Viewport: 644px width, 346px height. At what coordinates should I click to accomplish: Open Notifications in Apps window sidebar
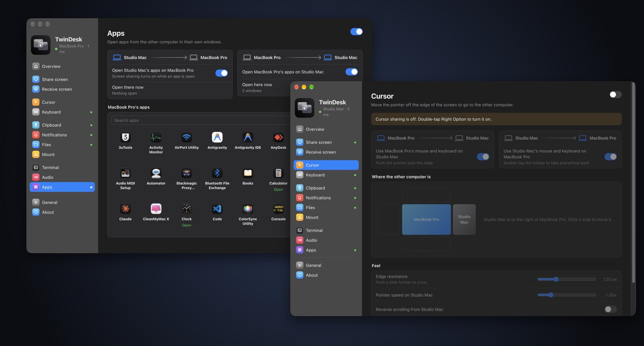[x=62, y=135]
